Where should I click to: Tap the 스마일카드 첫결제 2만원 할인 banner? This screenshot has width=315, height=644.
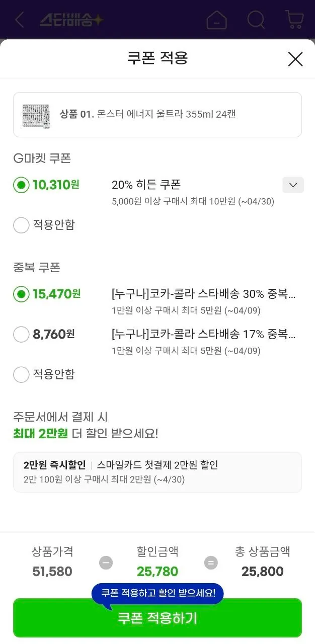(157, 472)
